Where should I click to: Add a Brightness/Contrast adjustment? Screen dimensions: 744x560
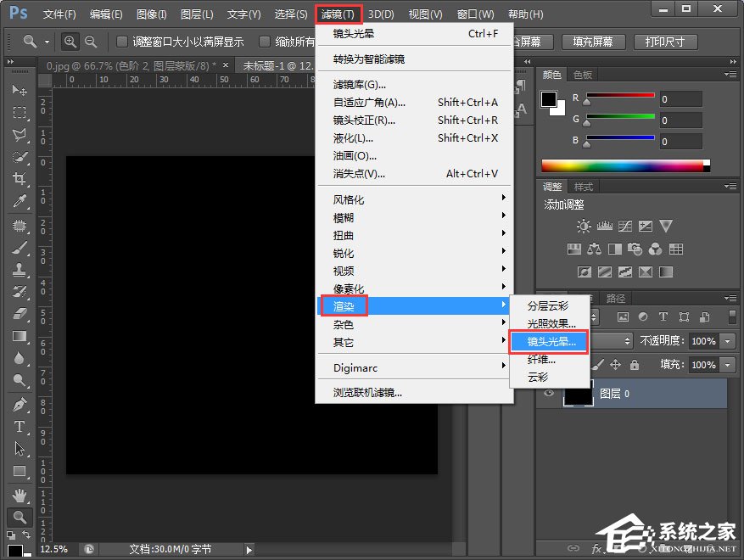[x=584, y=226]
